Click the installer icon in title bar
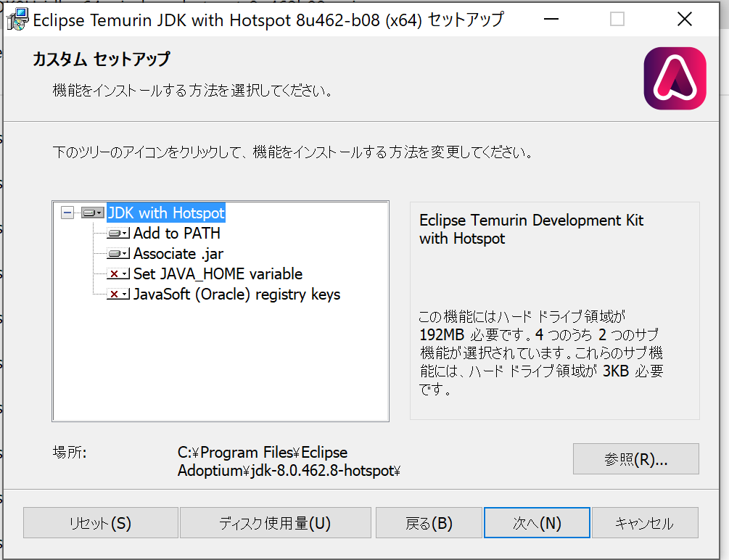The height and width of the screenshot is (560, 729). [x=17, y=20]
